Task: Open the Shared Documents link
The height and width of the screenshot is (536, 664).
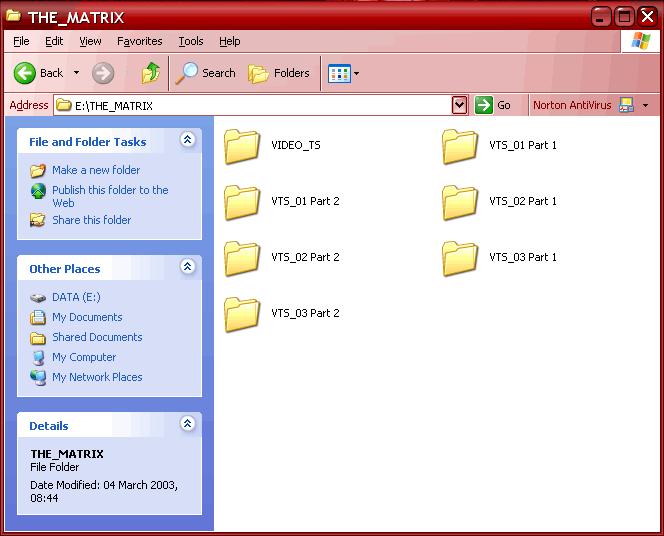Action: tap(97, 337)
